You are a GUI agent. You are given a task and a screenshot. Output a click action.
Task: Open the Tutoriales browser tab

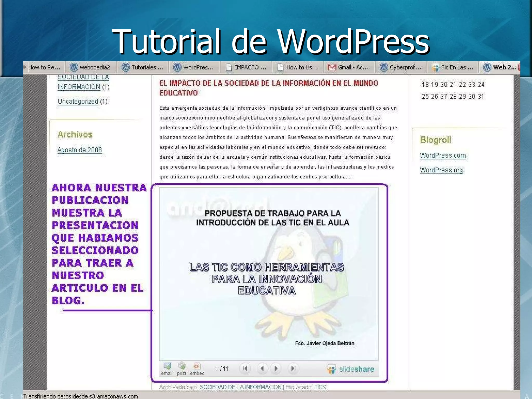(x=143, y=68)
